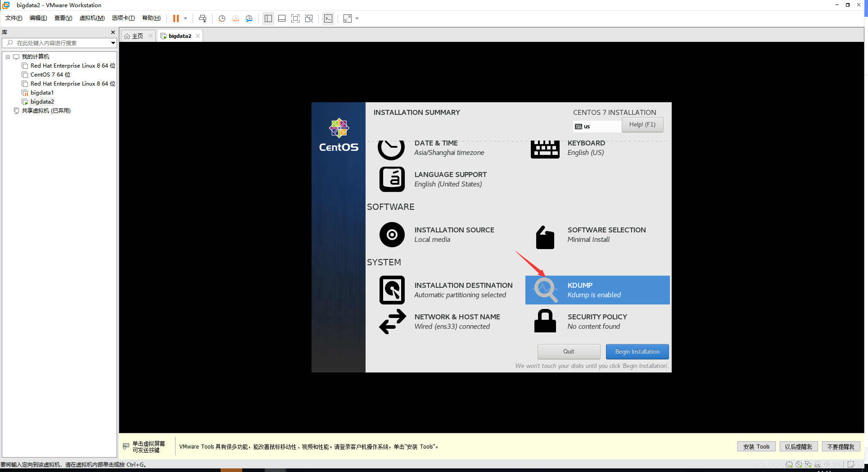Image resolution: width=868 pixels, height=472 pixels.
Task: Open the stretch display dropdown arrow
Action: 357,18
